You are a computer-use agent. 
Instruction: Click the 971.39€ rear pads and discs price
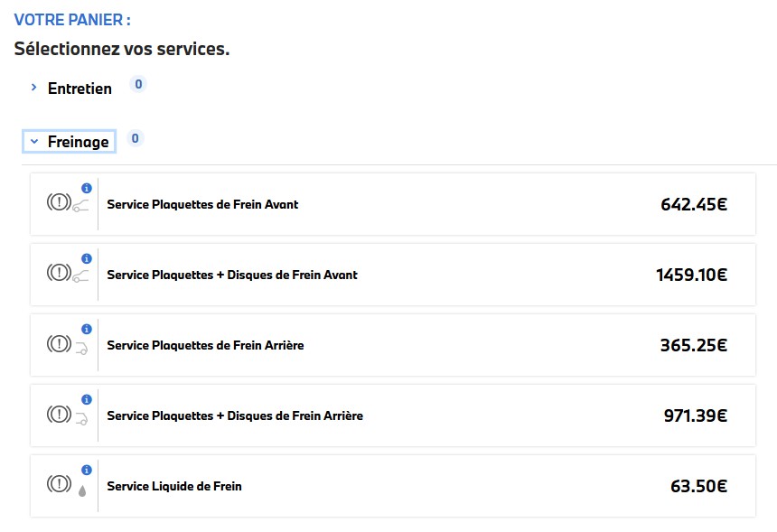click(695, 415)
